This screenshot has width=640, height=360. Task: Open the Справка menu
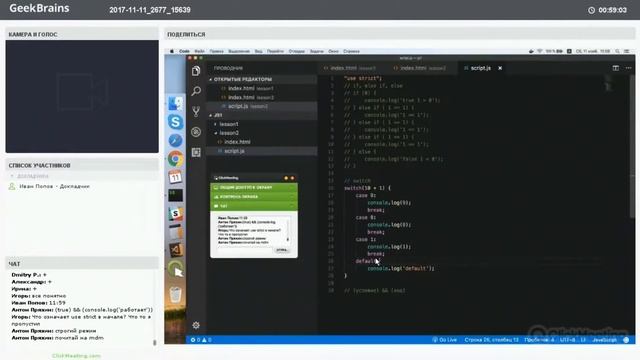pos(351,51)
